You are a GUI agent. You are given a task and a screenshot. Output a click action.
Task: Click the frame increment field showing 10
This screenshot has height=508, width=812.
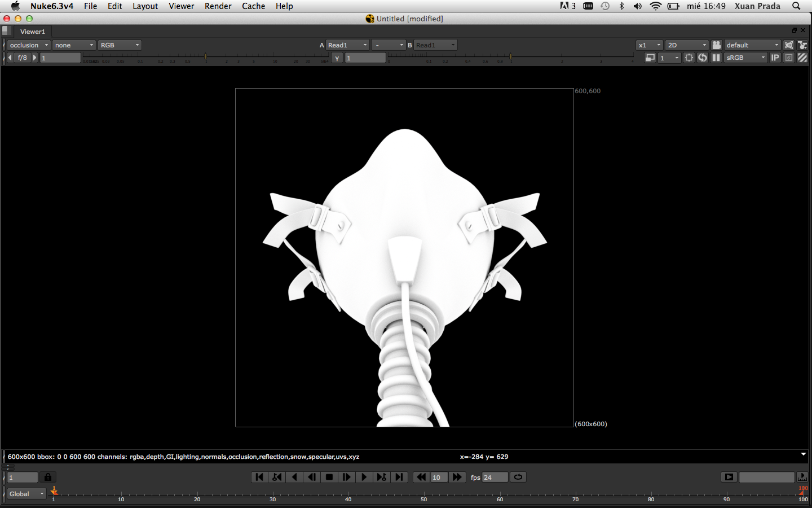tap(439, 478)
